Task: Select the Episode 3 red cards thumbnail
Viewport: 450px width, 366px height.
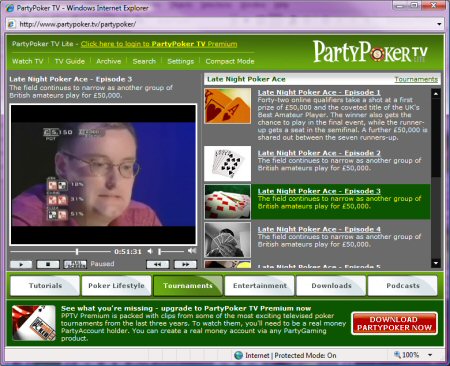Action: click(228, 202)
